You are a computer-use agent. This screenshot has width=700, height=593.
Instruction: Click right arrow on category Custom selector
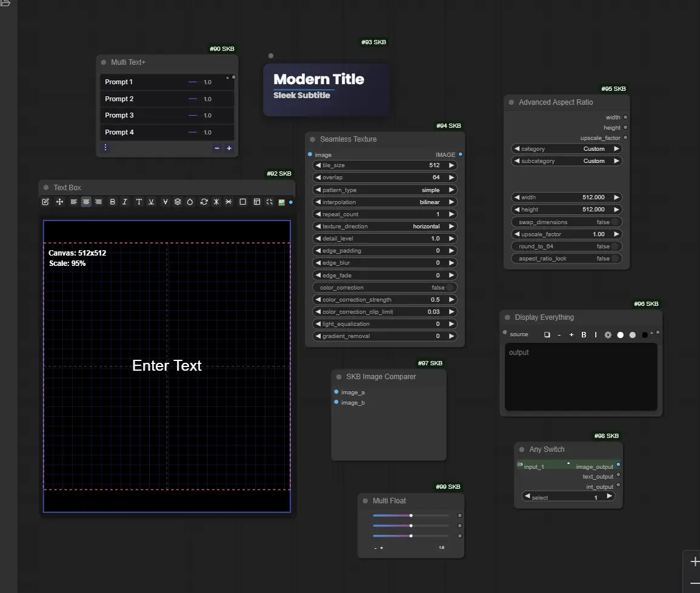(x=616, y=149)
